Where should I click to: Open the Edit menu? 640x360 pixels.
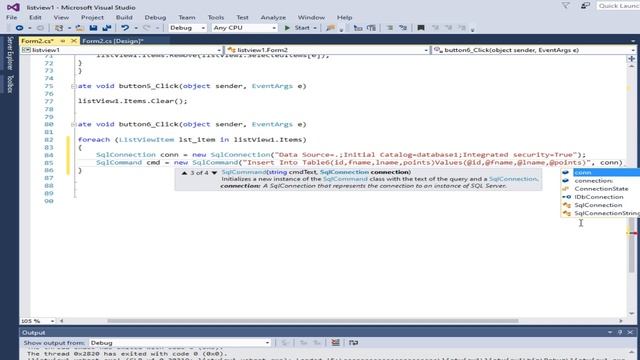[x=35, y=18]
